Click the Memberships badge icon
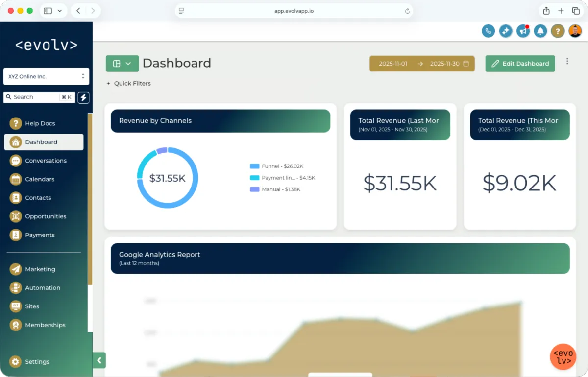Screen dimensions: 588x377 [x=16, y=325]
